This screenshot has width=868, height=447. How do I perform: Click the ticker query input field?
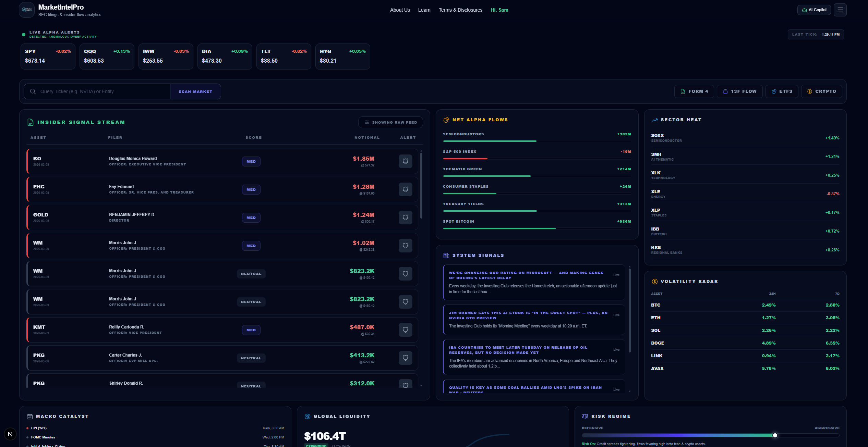point(99,91)
